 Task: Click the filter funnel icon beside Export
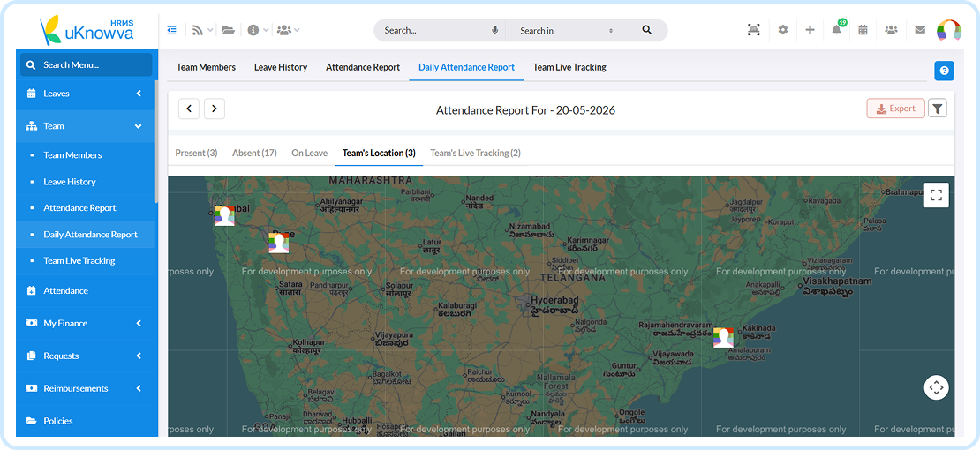938,109
